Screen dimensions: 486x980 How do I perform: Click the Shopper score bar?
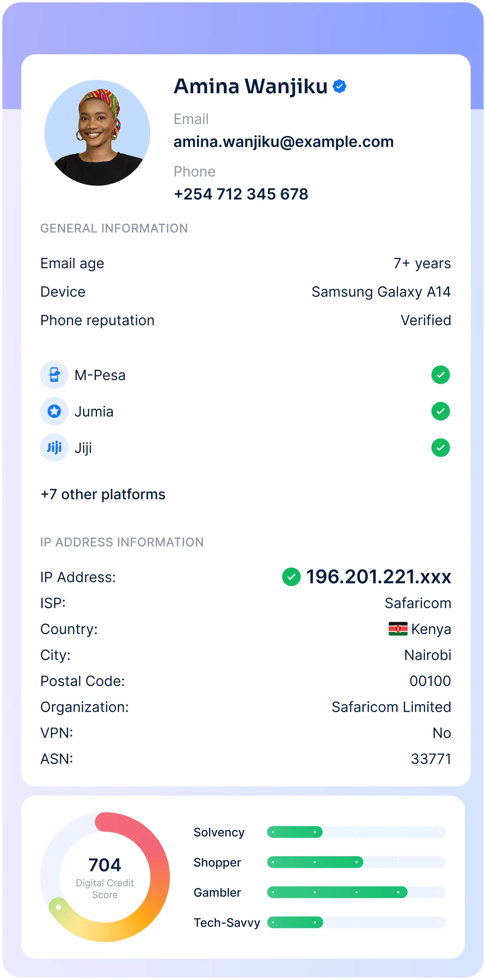click(x=356, y=862)
